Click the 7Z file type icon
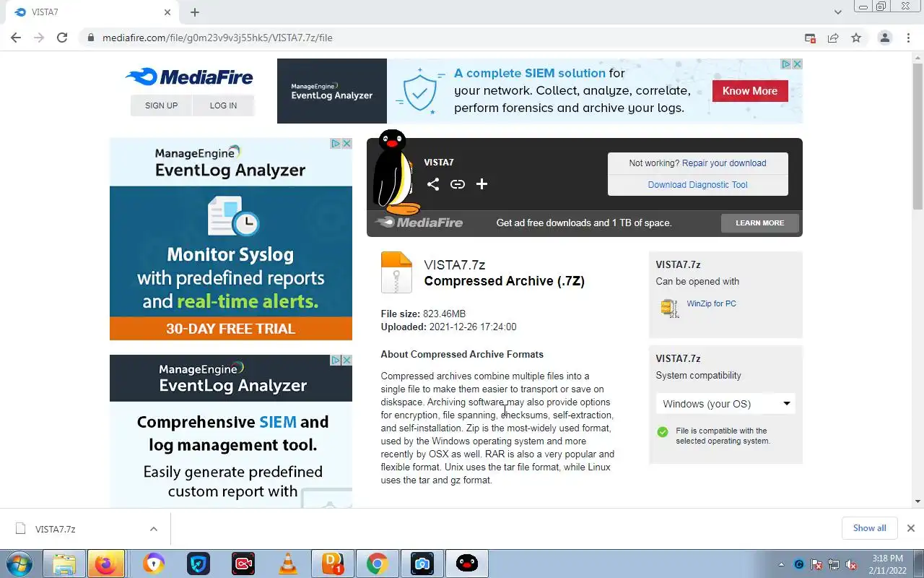Image resolution: width=924 pixels, height=578 pixels. (396, 272)
